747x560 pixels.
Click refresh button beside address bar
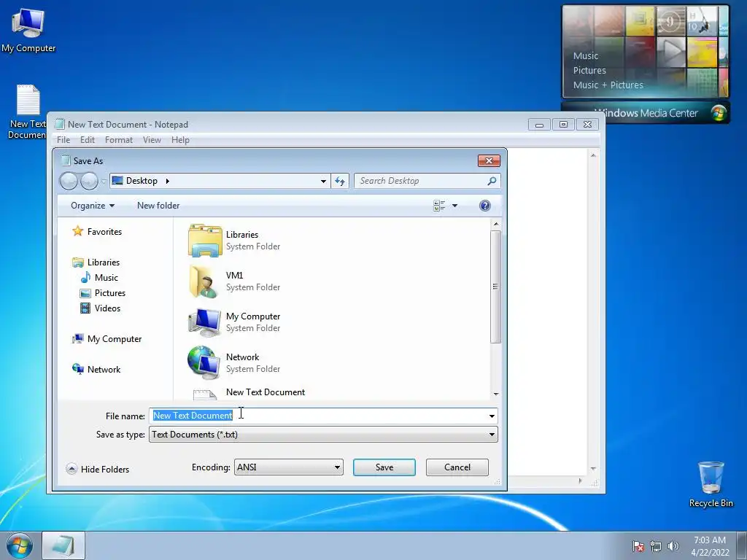pos(340,181)
